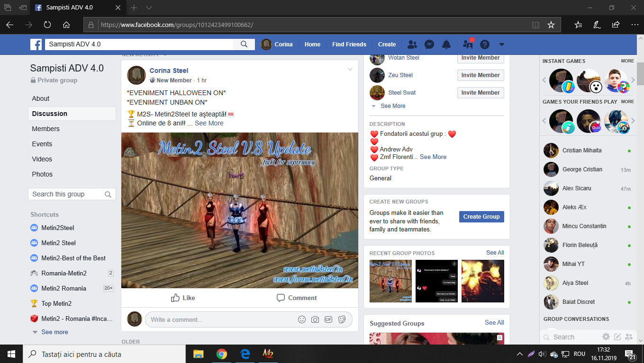Show hidden system tray icons
The width and height of the screenshot is (644, 363).
click(x=520, y=354)
